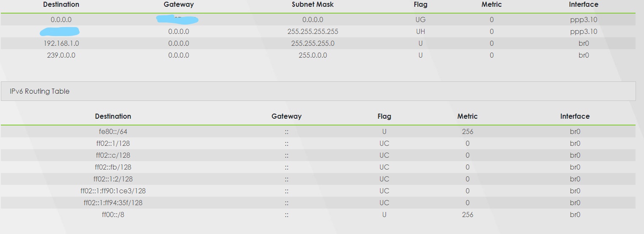Click the ff02::c/128 route entry

(113, 155)
